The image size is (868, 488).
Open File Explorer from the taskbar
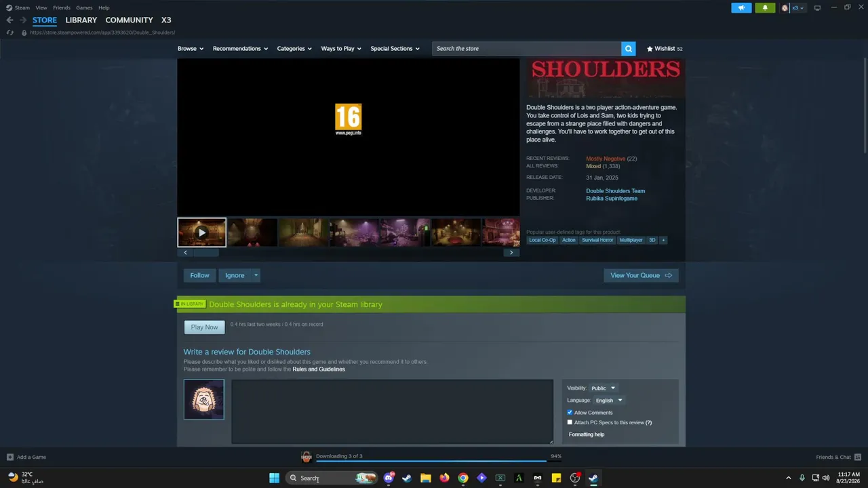425,478
